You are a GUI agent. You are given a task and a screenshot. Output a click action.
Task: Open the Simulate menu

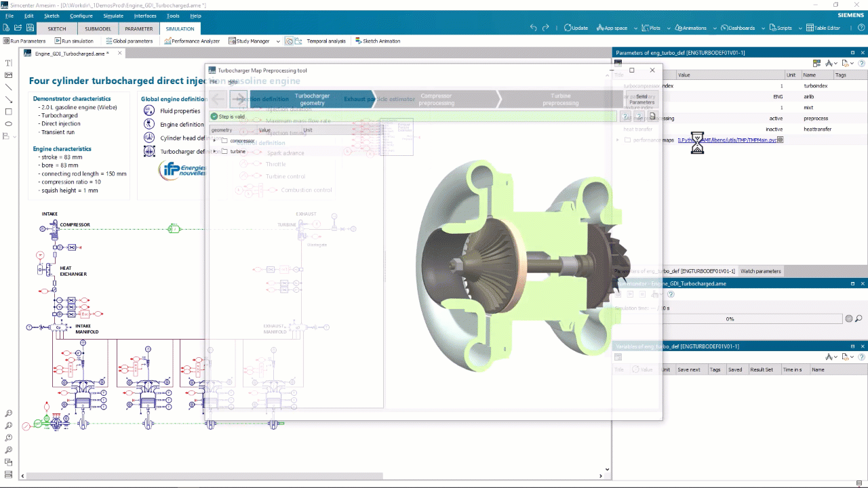(x=113, y=16)
